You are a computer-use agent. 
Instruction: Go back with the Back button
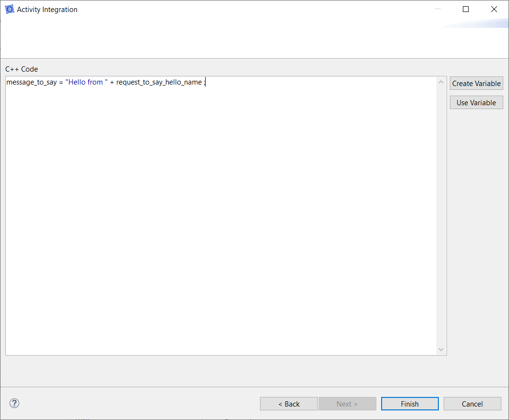pyautogui.click(x=288, y=404)
